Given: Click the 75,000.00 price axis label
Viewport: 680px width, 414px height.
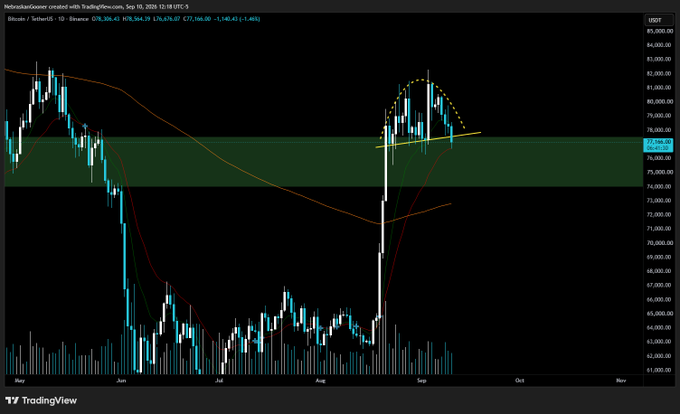Looking at the screenshot, I should point(659,172).
